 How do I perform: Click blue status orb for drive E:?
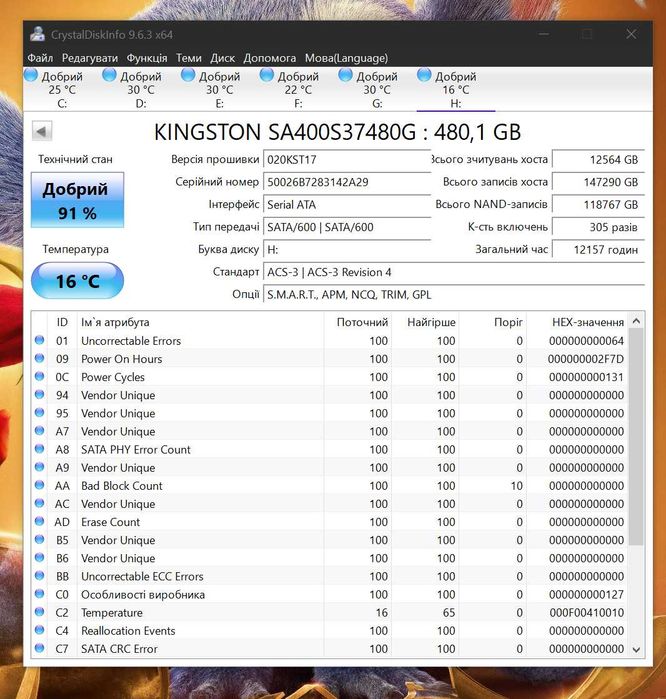point(188,75)
